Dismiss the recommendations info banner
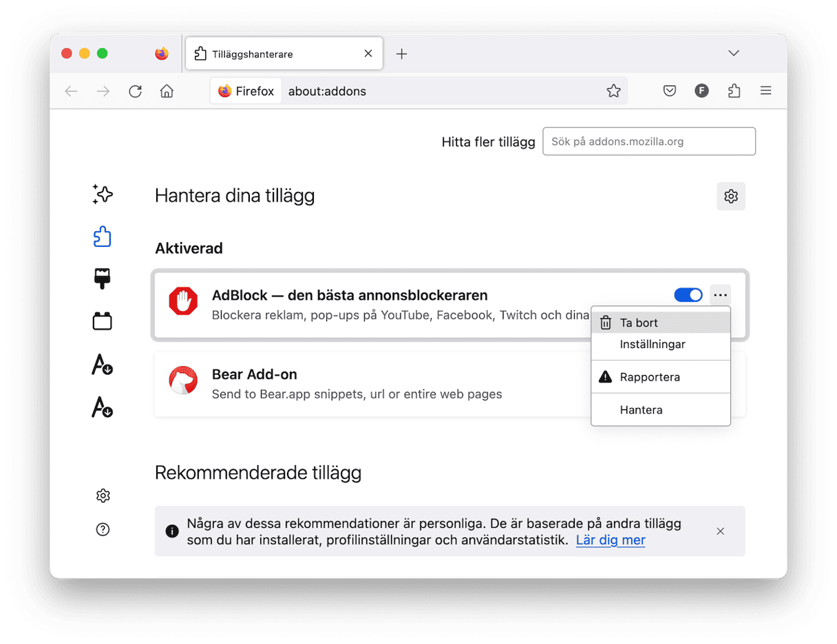Viewport: 837px width, 644px height. tap(720, 531)
